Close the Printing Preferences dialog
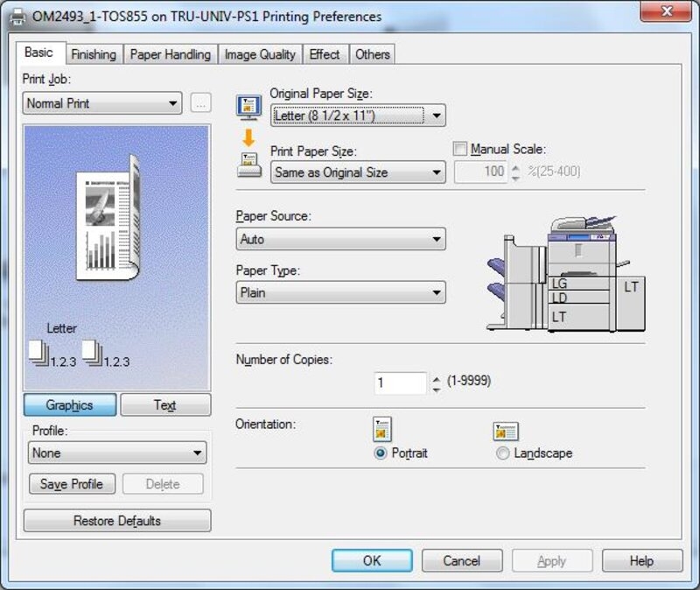 point(666,11)
